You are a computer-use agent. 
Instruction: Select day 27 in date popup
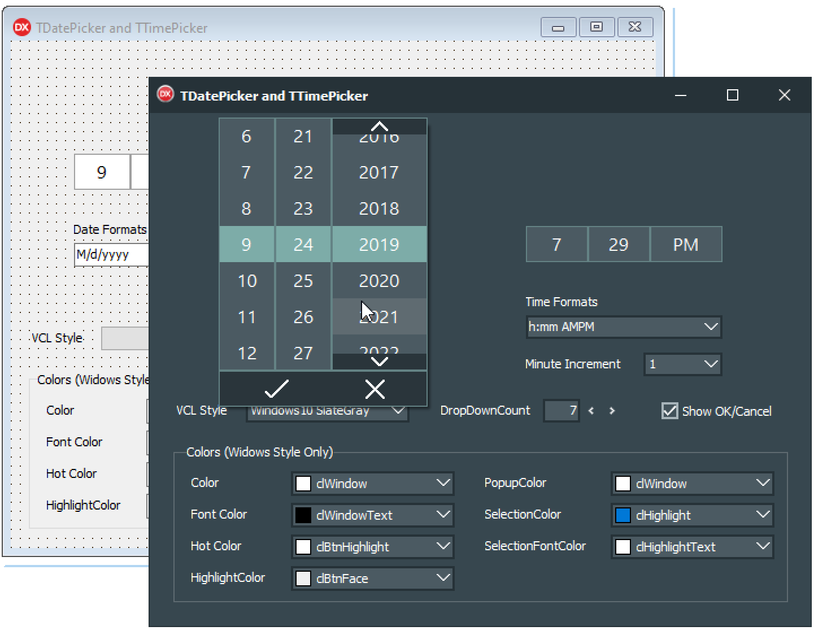[303, 353]
